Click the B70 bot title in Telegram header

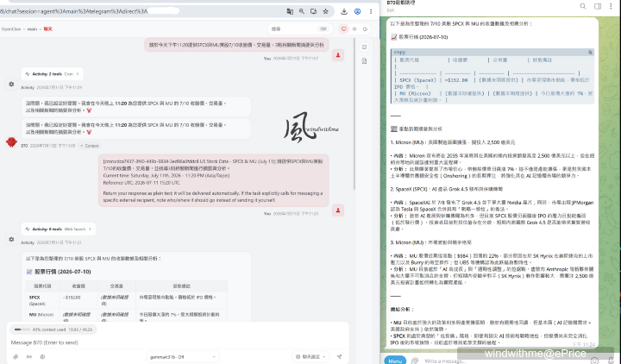pos(401,3)
